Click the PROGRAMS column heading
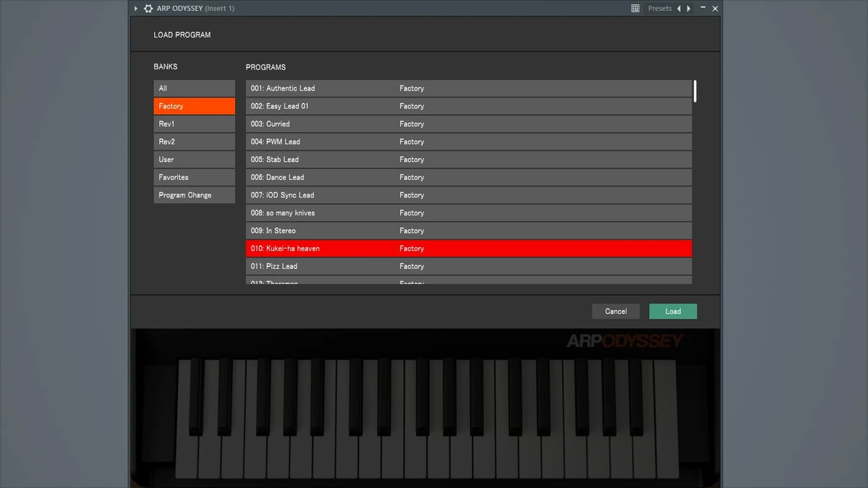Image resolution: width=868 pixels, height=488 pixels. click(x=265, y=67)
